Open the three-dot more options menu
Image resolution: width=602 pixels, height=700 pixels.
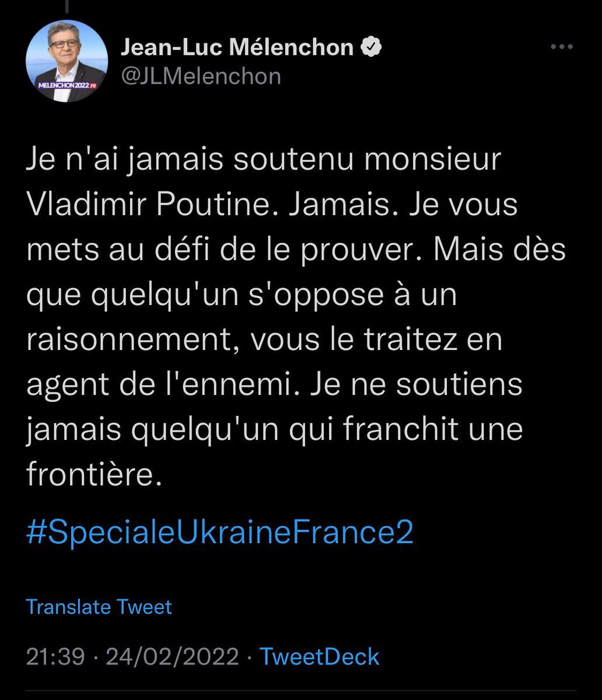pos(562,48)
